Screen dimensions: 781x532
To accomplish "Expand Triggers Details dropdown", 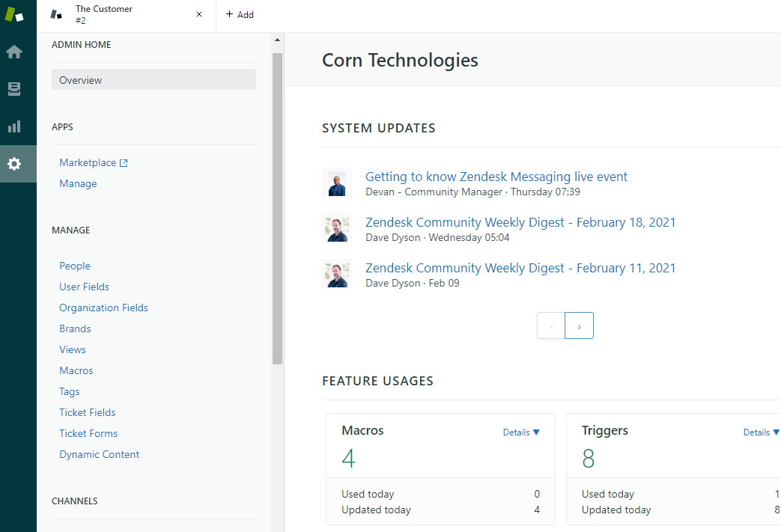I will [x=761, y=432].
